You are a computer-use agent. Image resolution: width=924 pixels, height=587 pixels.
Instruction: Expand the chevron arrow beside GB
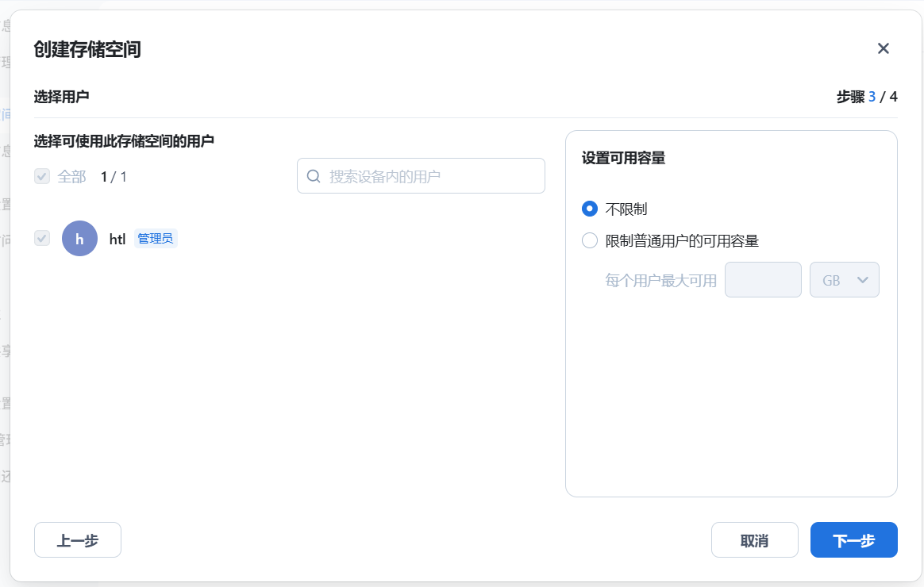(x=864, y=280)
